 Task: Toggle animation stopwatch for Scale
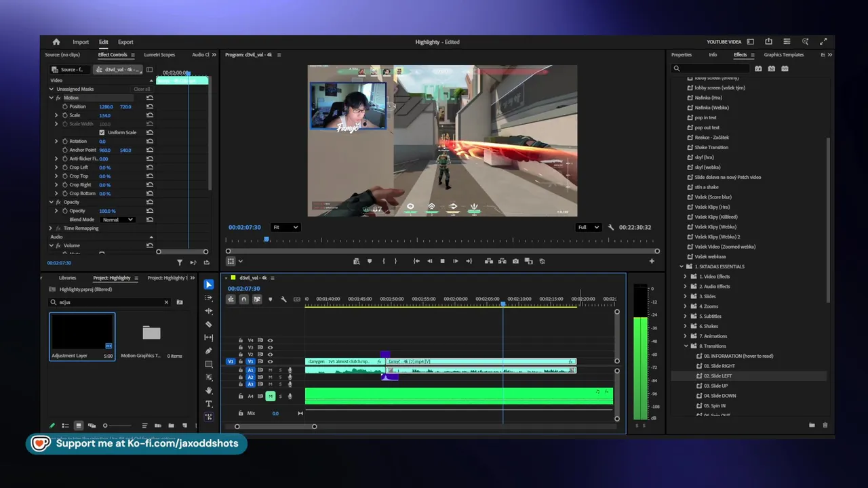[x=65, y=115]
